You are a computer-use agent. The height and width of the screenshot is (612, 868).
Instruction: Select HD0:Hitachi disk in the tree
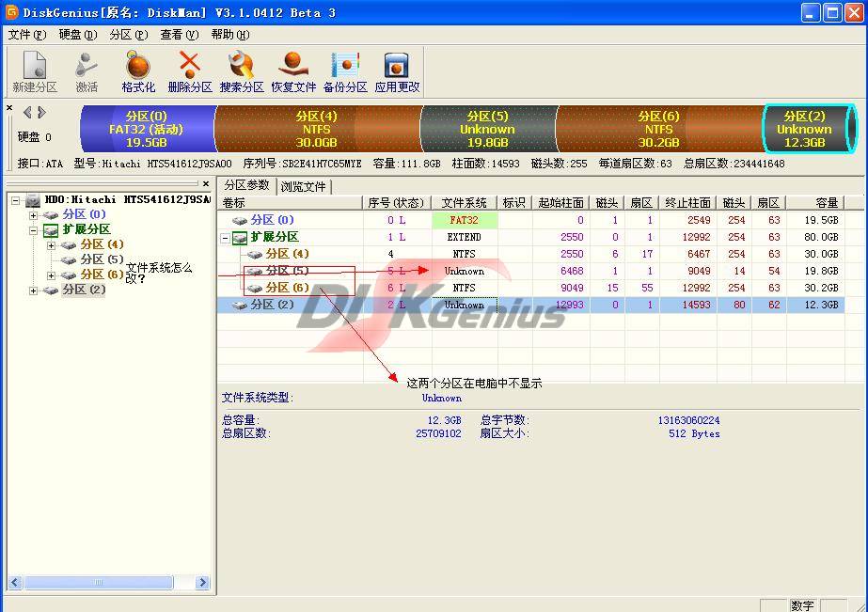coord(127,199)
